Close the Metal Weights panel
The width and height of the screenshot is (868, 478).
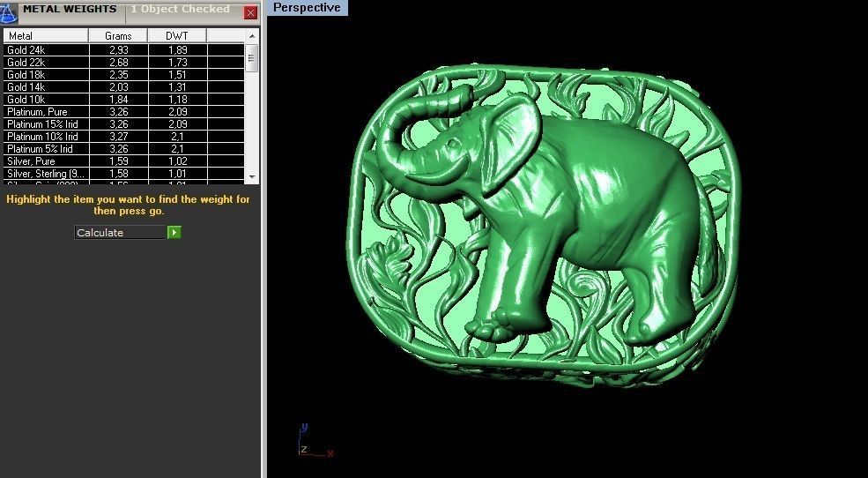click(251, 12)
